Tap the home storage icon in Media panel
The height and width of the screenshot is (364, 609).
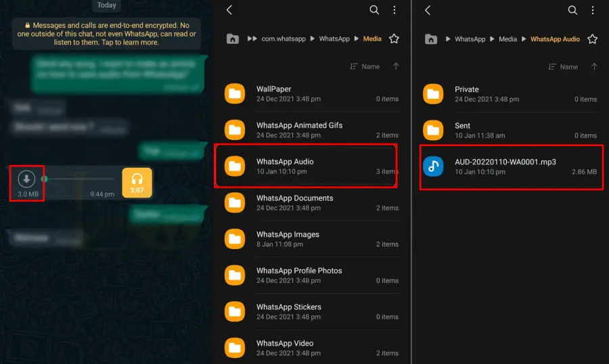click(232, 39)
